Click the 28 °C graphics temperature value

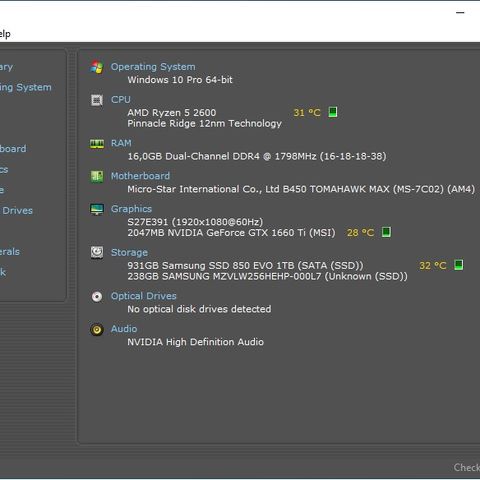point(360,232)
